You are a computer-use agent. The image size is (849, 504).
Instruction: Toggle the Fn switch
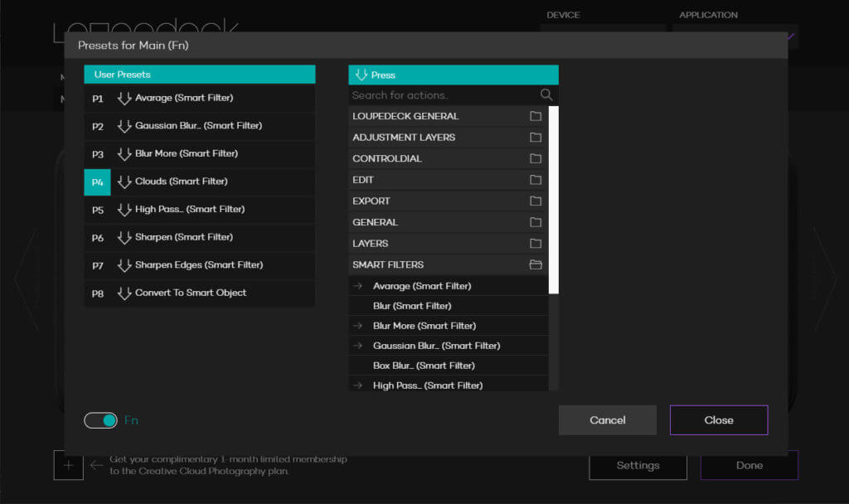[x=100, y=420]
